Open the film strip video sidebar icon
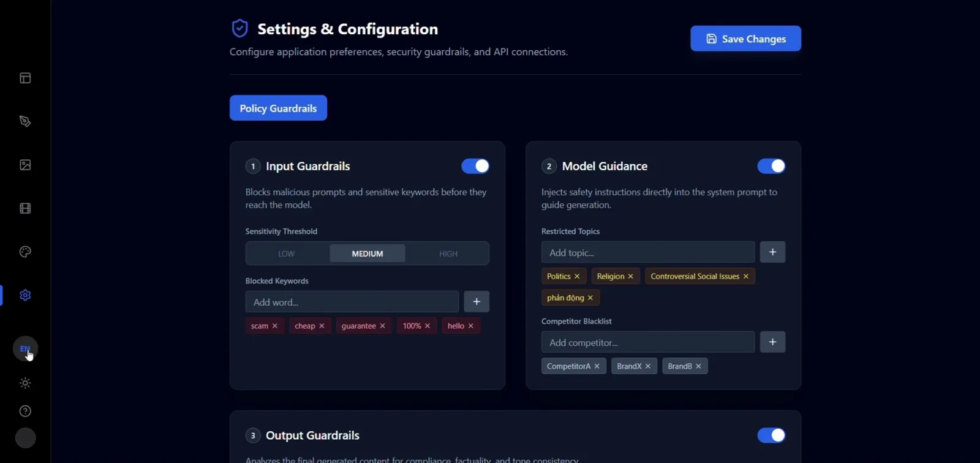This screenshot has width=980, height=463. click(x=25, y=208)
